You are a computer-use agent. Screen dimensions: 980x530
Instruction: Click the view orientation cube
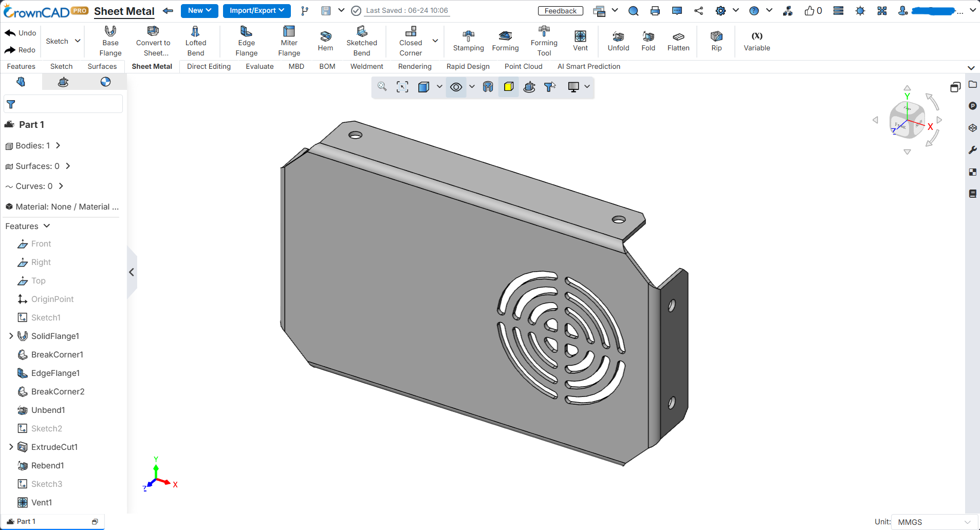pyautogui.click(x=907, y=120)
